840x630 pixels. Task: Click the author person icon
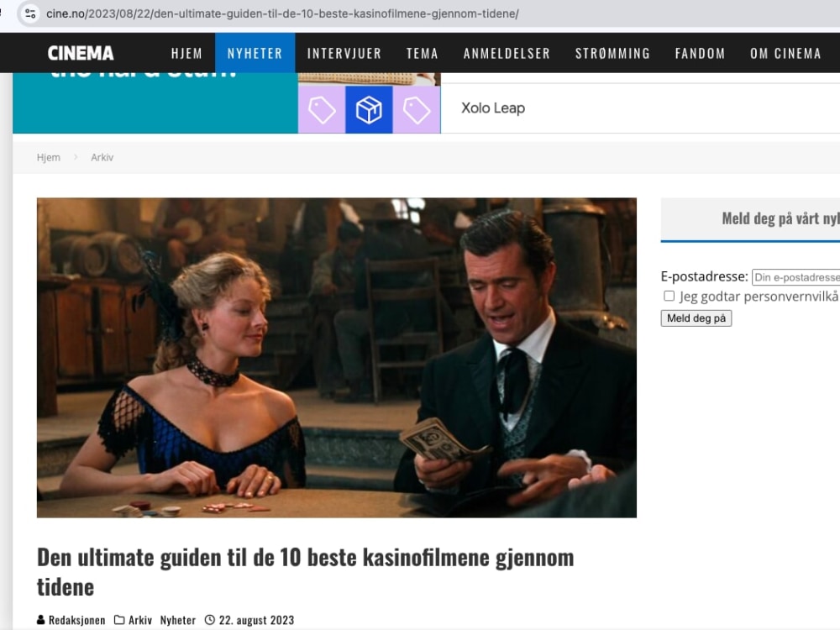coord(40,620)
